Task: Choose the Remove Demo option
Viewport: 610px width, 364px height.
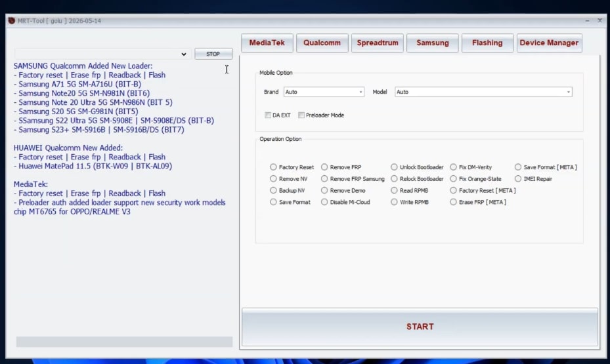Action: pyautogui.click(x=324, y=190)
